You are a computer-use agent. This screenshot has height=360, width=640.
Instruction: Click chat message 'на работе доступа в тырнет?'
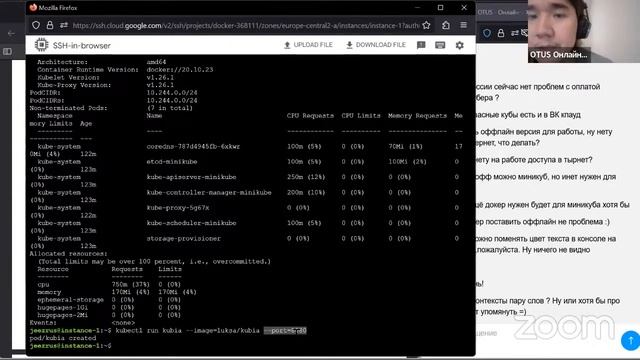534,160
